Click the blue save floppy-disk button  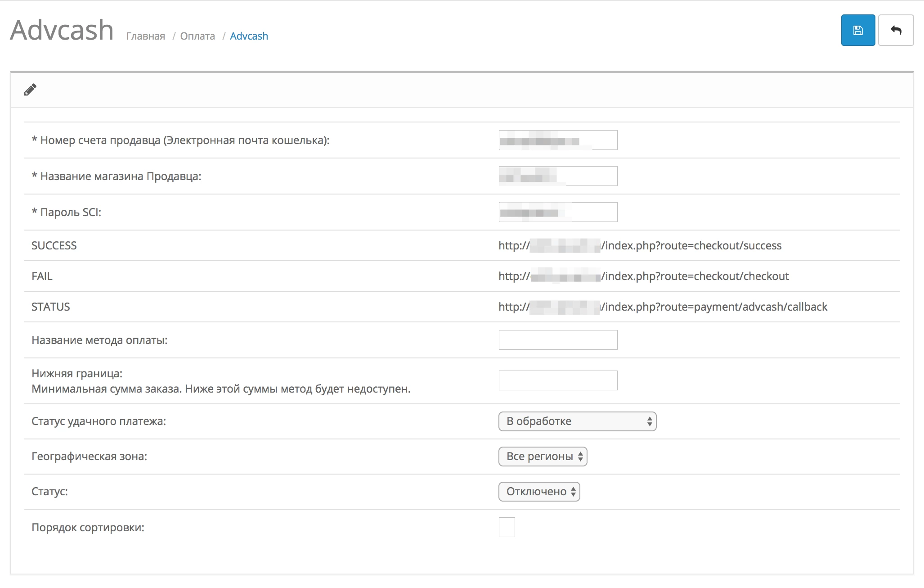pos(858,30)
